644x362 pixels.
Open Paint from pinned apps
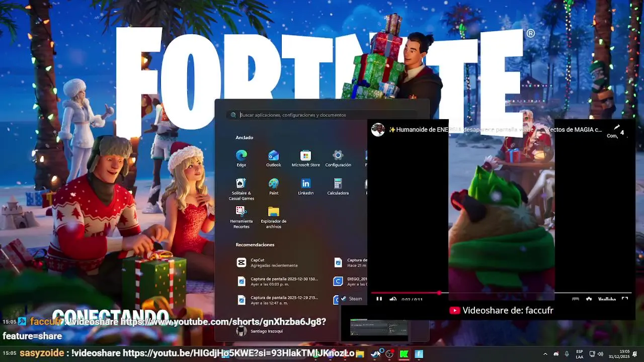point(274,187)
